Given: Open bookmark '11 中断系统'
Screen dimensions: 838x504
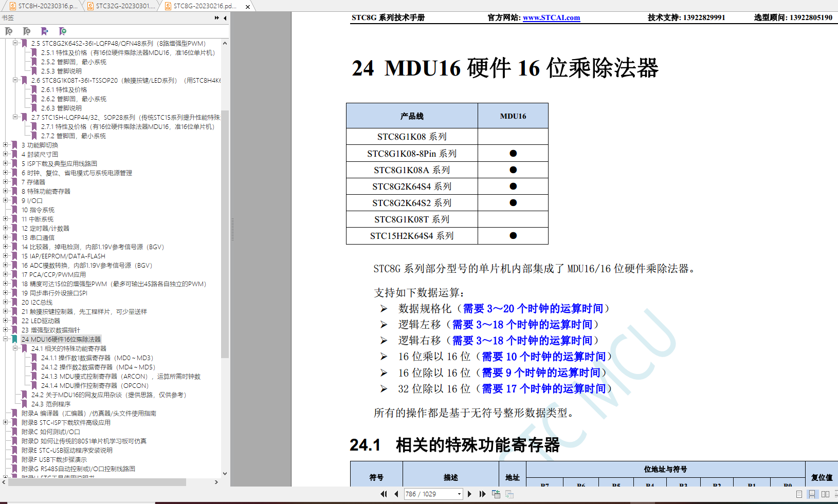Looking at the screenshot, I should (x=37, y=219).
